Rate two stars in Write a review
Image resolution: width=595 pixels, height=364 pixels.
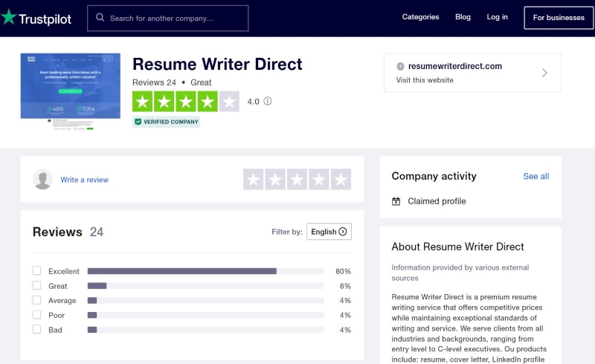point(275,179)
